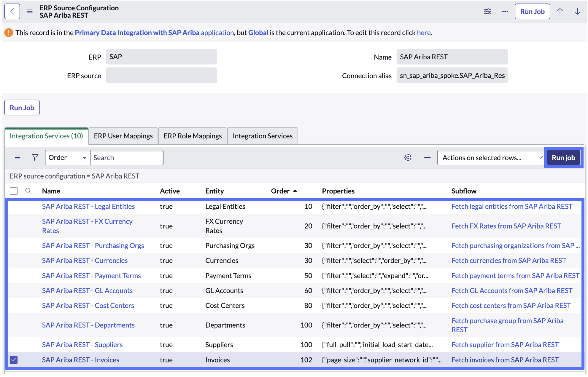Screen dimensions: 588x377
Task: Click the Active column header
Action: click(x=170, y=191)
